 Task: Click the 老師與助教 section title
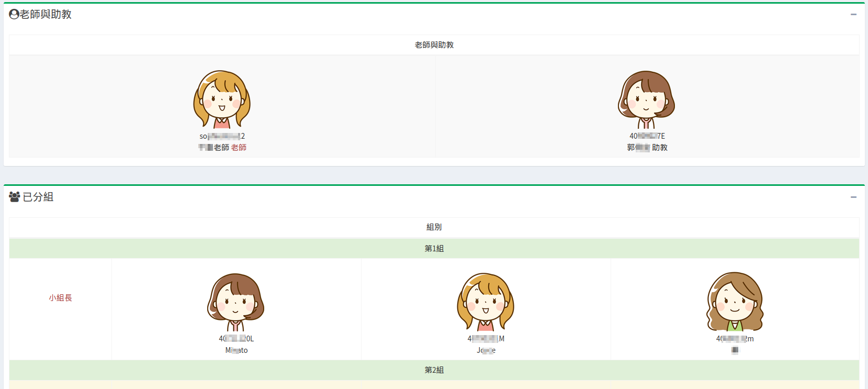[46, 14]
